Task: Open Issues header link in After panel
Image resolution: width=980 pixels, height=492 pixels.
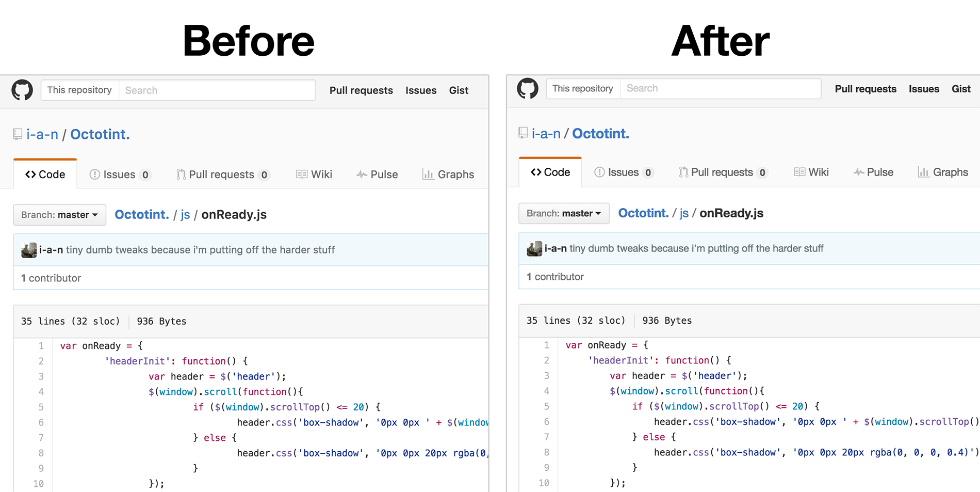Action: pos(924,89)
